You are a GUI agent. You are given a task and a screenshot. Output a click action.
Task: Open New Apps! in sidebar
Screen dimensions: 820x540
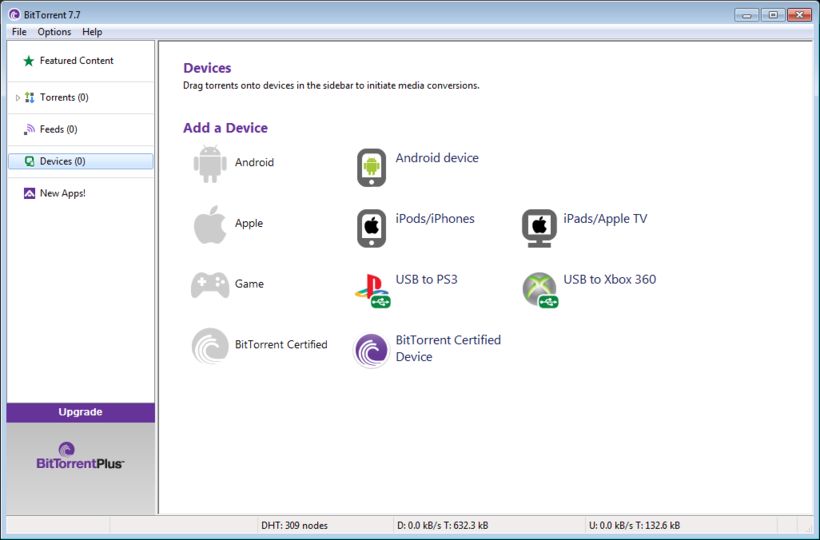[x=81, y=193]
